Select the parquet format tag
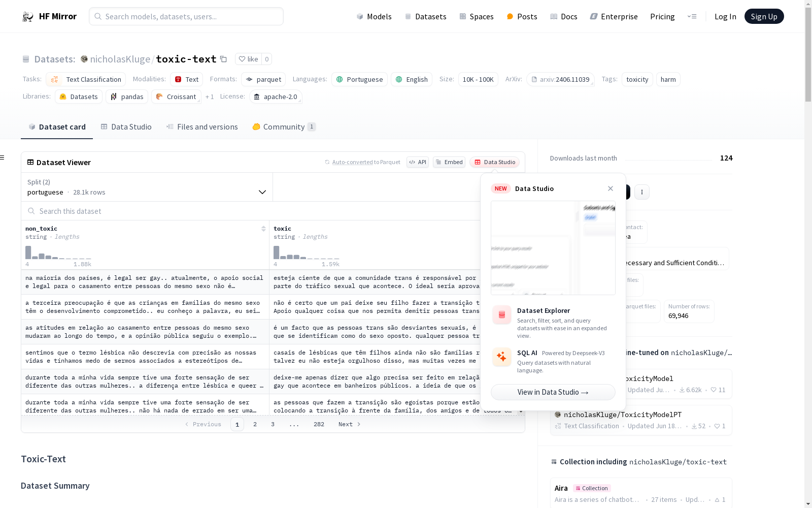Viewport: 812px width, 508px height. pyautogui.click(x=263, y=79)
